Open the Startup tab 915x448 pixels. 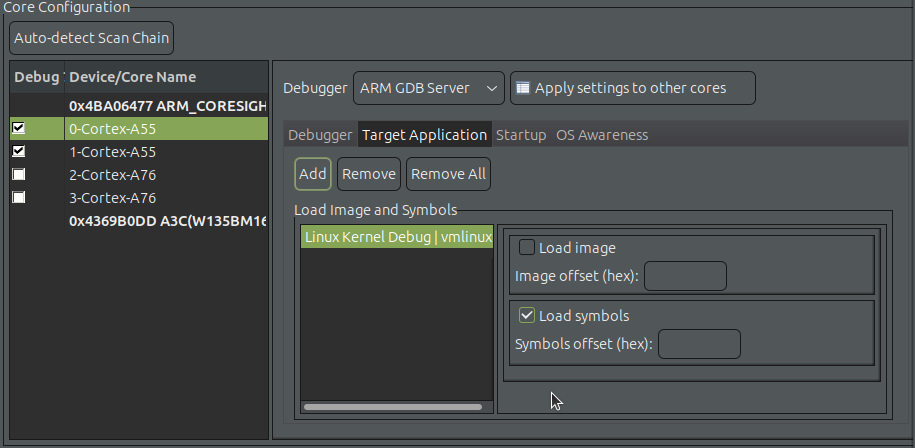point(521,135)
